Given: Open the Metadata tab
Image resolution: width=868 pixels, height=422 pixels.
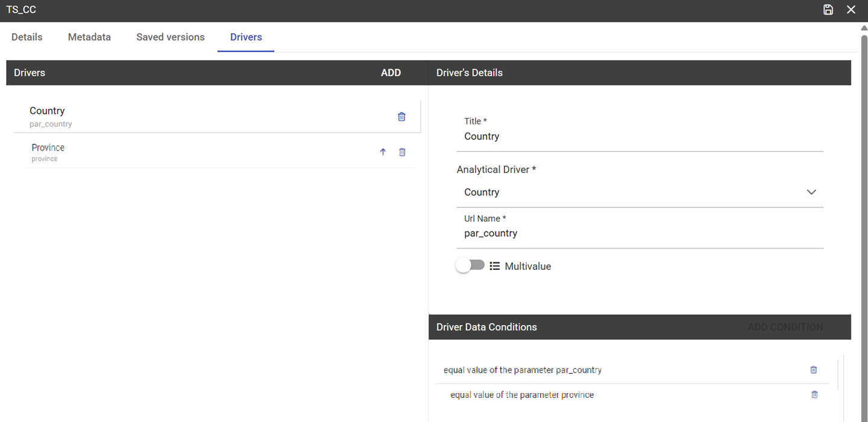Looking at the screenshot, I should pos(89,37).
